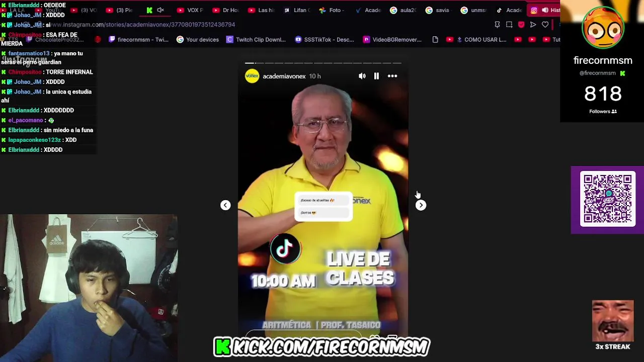The image size is (644, 362).
Task: Go back to the previous story arrow
Action: tap(225, 205)
